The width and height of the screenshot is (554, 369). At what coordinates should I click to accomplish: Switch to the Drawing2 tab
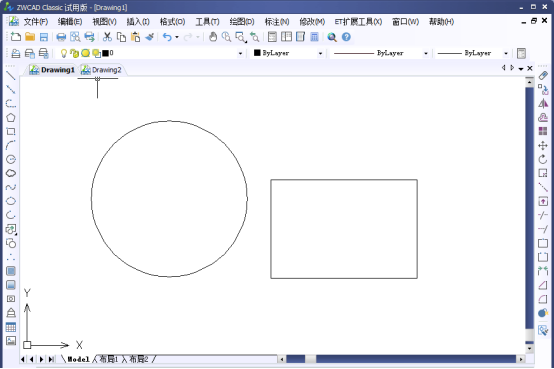tap(102, 70)
